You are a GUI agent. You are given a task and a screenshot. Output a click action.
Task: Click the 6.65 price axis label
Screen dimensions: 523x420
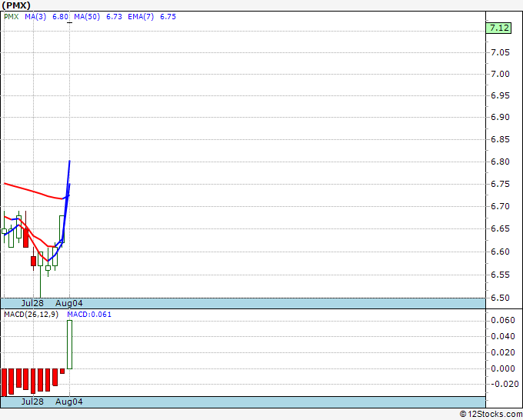click(x=501, y=229)
